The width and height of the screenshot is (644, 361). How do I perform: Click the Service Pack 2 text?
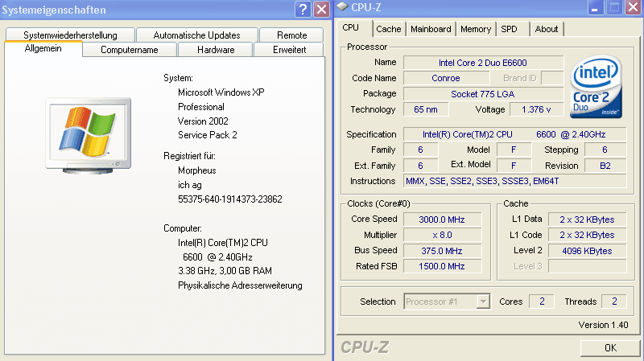(x=208, y=135)
